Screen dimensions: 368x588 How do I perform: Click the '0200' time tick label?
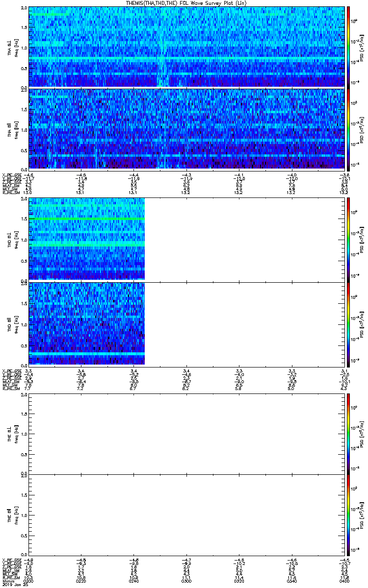(x=29, y=581)
